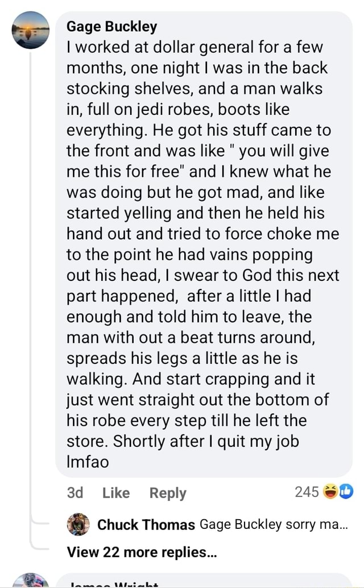364x588 pixels.
Task: Reply to Gage Buckley's comment
Action: [x=167, y=493]
